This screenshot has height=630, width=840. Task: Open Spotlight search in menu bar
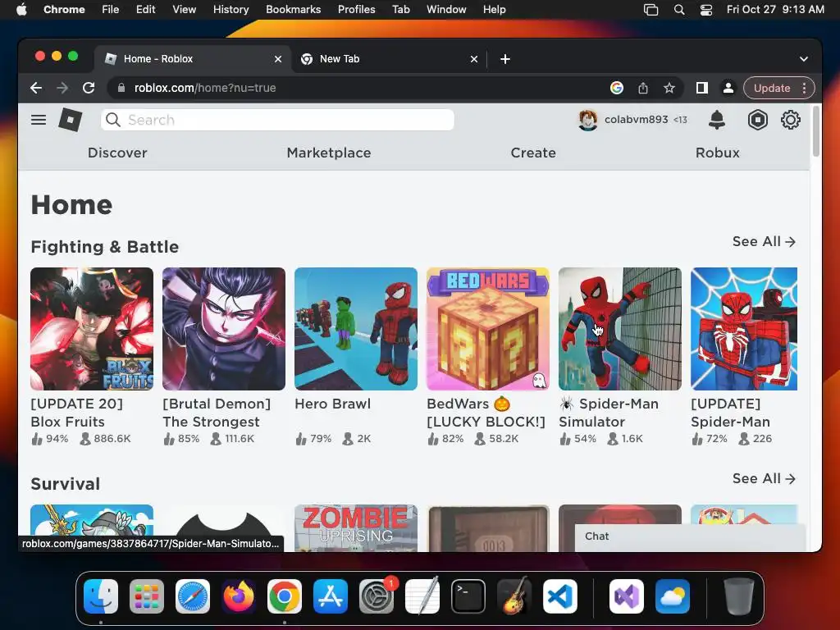pos(678,10)
